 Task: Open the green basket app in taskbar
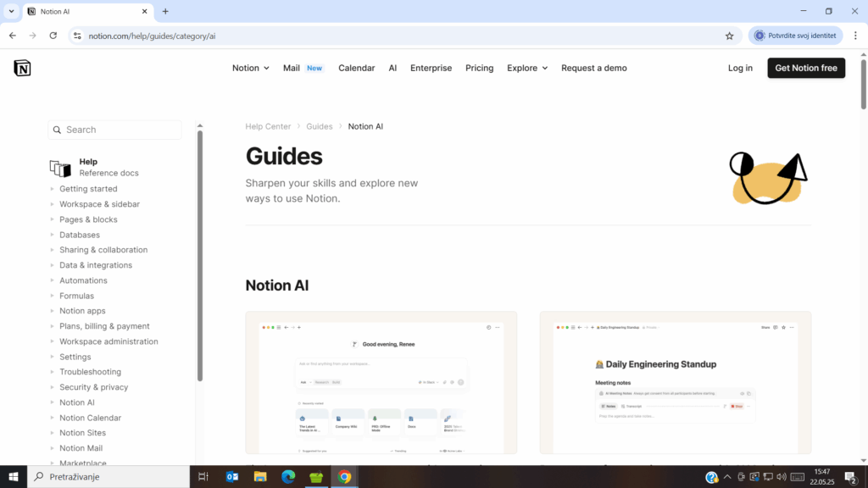point(316,476)
